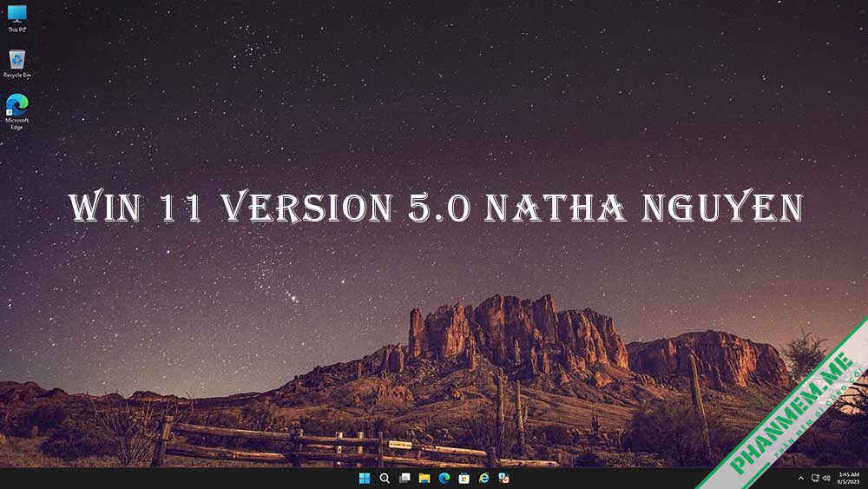The width and height of the screenshot is (868, 489).
Task: Select the Recycle Bin desktop icon
Action: pos(16,63)
